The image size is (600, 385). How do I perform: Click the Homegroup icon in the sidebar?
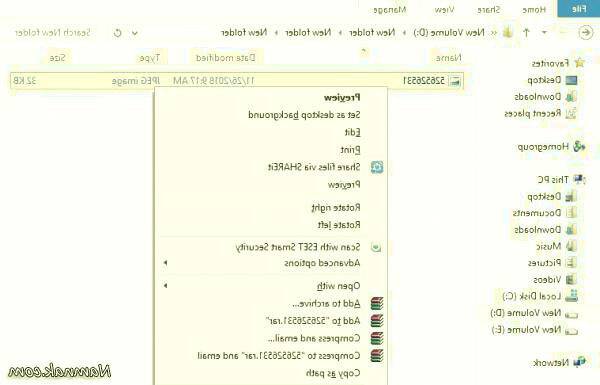[x=579, y=147]
